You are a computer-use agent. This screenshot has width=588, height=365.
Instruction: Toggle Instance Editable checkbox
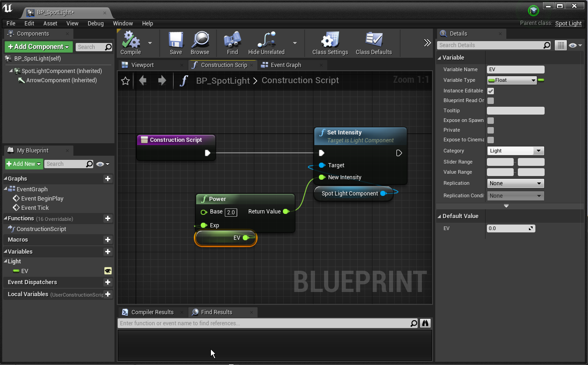pos(491,91)
